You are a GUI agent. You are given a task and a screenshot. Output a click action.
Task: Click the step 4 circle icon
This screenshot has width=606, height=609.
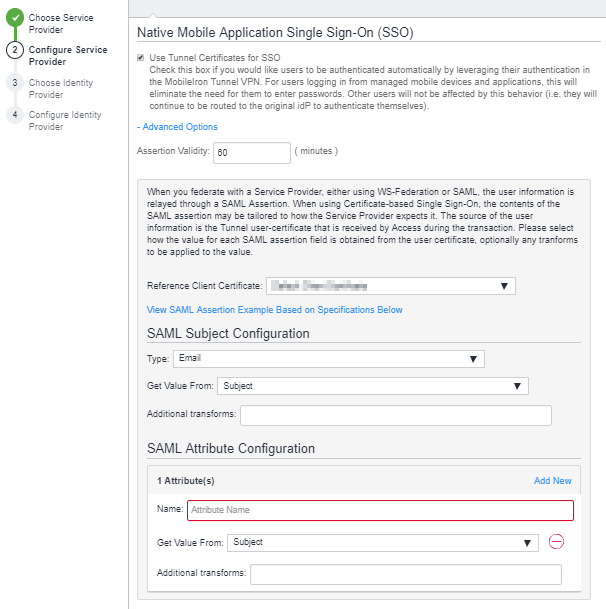pos(14,115)
